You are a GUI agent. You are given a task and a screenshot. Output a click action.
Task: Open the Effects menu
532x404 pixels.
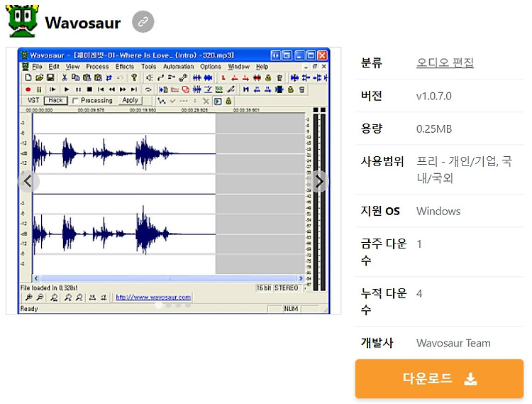point(125,67)
